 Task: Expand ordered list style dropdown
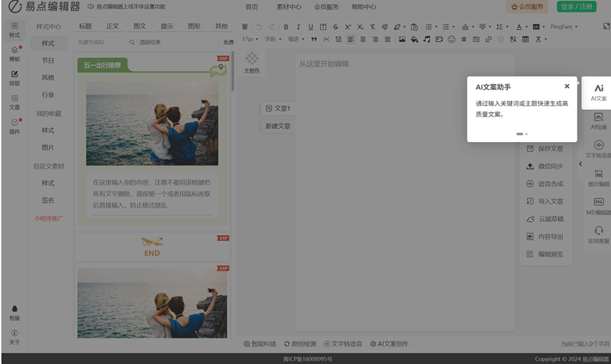[436, 27]
